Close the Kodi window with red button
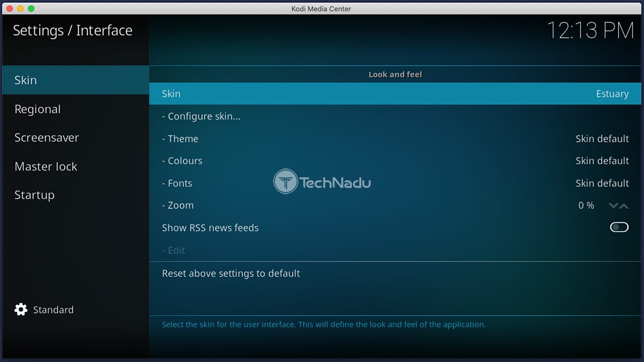 [10, 9]
